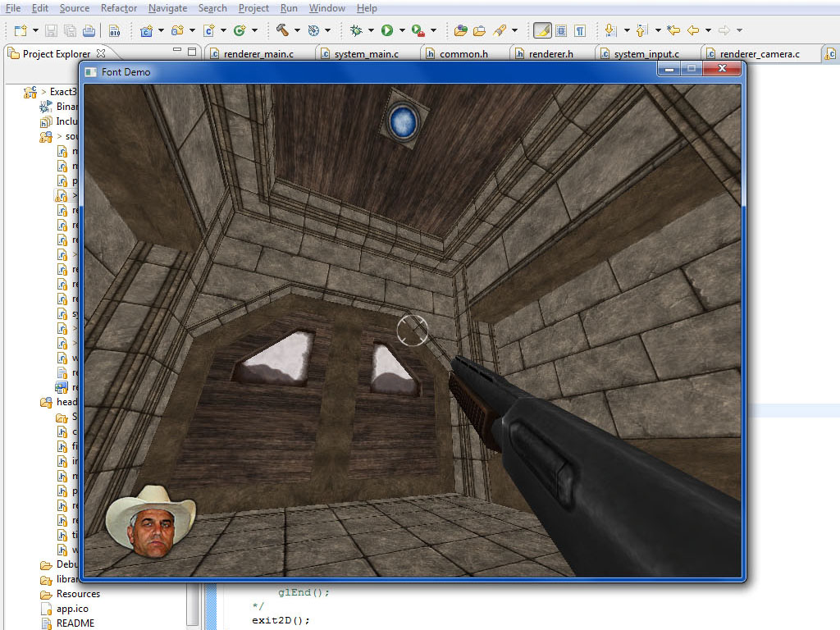This screenshot has width=840, height=630.
Task: Click the New wizard icon
Action: point(21,30)
